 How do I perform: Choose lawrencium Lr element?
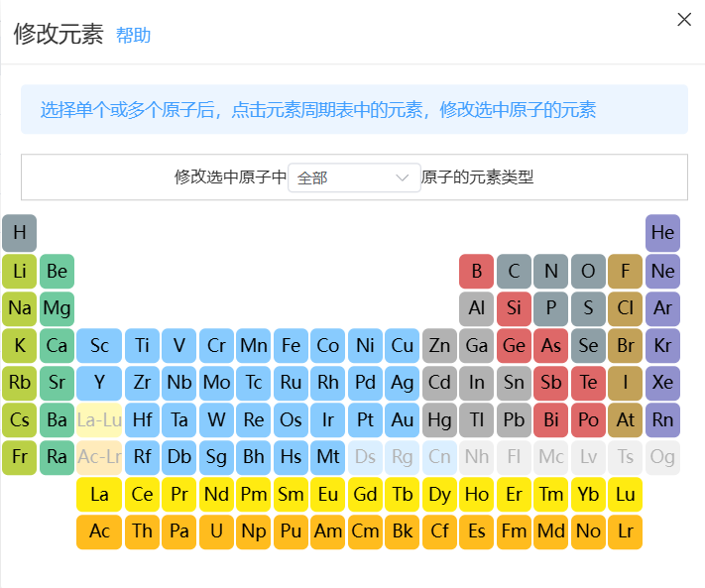[625, 532]
